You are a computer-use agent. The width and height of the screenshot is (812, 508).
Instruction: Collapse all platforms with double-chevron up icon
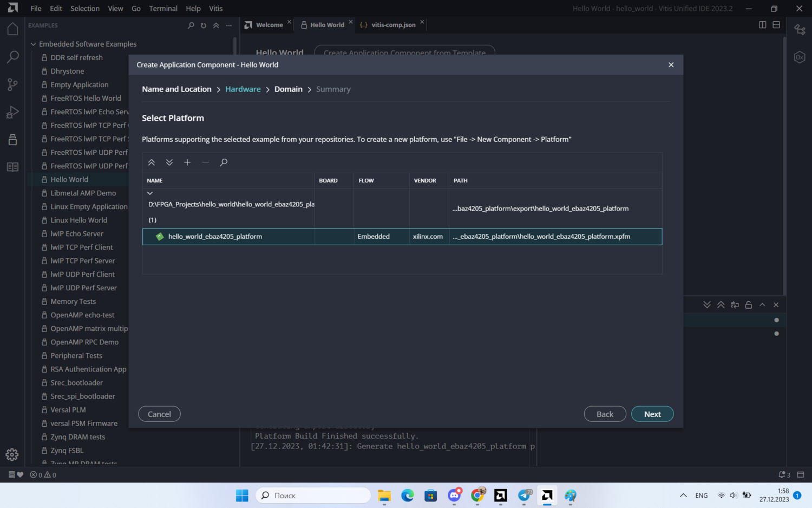(152, 162)
